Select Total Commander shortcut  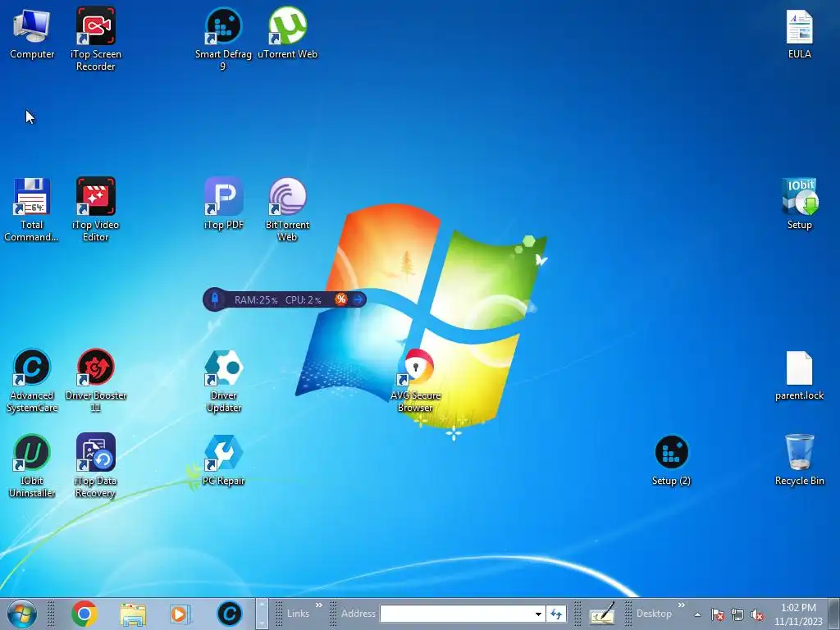click(x=32, y=210)
